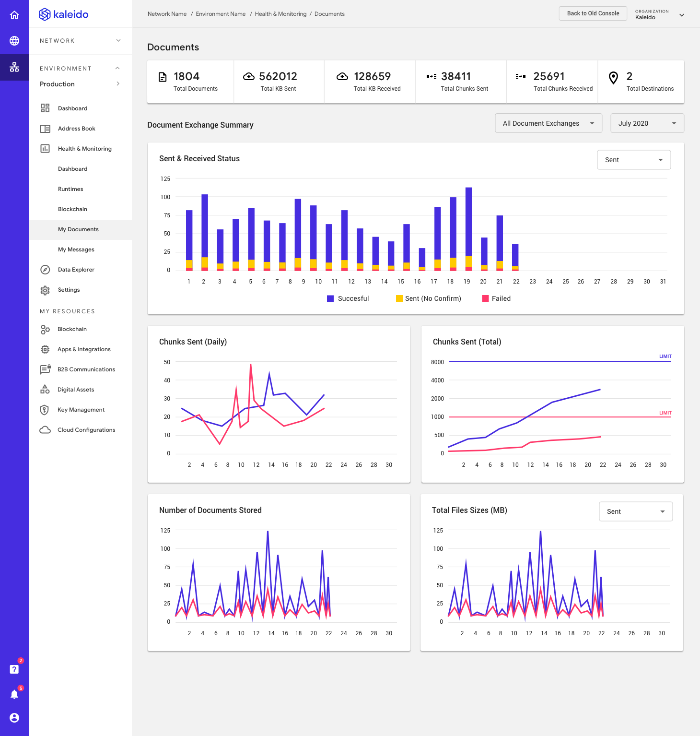The image size is (700, 736).
Task: Click the home icon in left rail
Action: tap(14, 15)
